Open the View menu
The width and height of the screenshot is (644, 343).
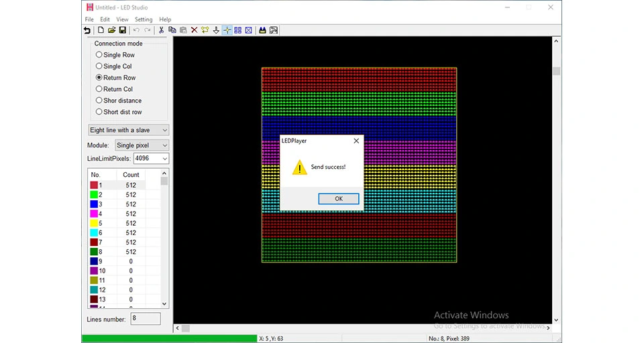(122, 19)
